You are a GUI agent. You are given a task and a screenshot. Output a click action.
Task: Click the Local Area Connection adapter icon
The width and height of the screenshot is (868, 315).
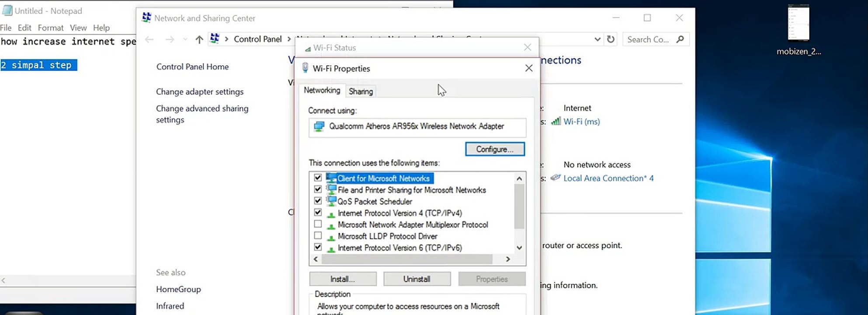pos(556,178)
